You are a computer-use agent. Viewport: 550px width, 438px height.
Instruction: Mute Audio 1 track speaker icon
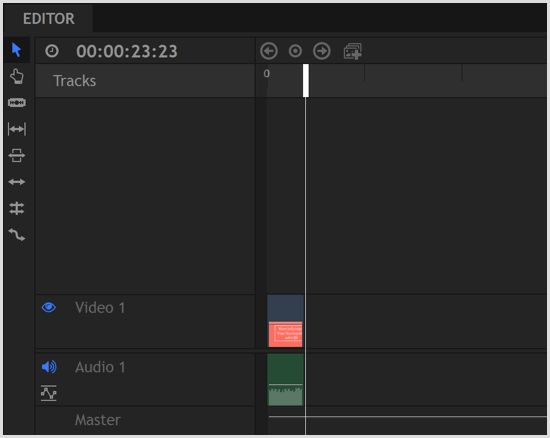49,367
